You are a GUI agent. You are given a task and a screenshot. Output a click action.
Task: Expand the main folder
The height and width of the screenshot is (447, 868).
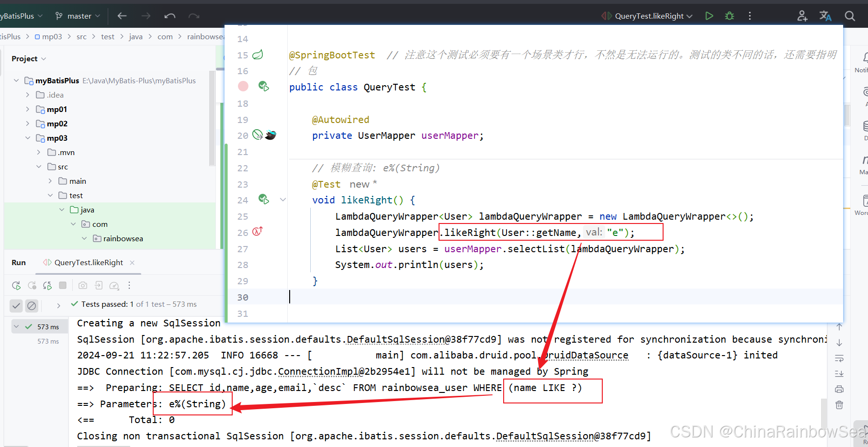(x=50, y=181)
